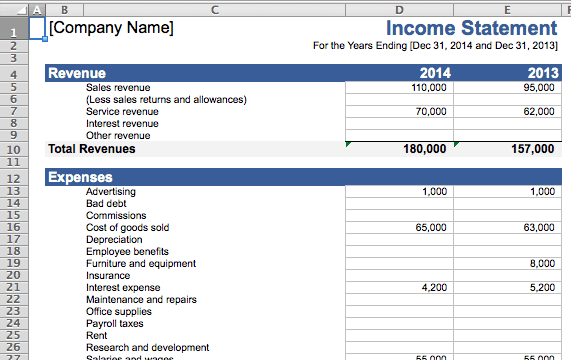Click the Income Statement title
Image resolution: width=571 pixels, height=360 pixels.
472,28
